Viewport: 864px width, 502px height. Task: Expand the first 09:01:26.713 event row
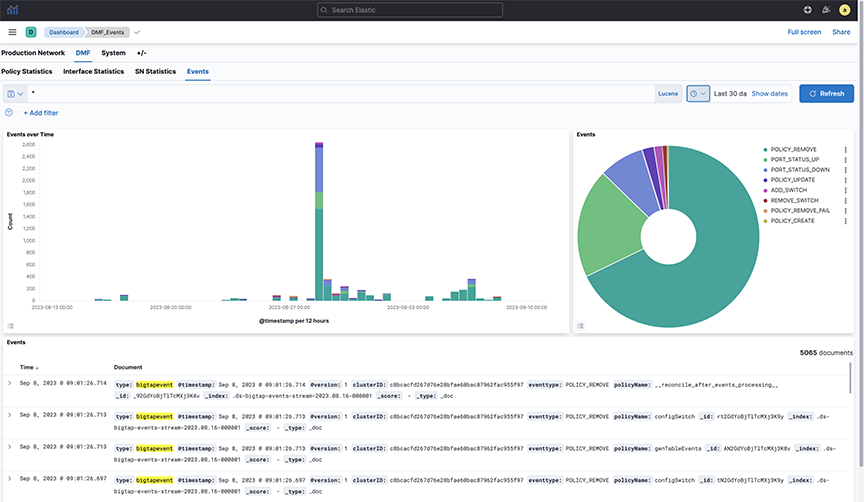point(9,415)
